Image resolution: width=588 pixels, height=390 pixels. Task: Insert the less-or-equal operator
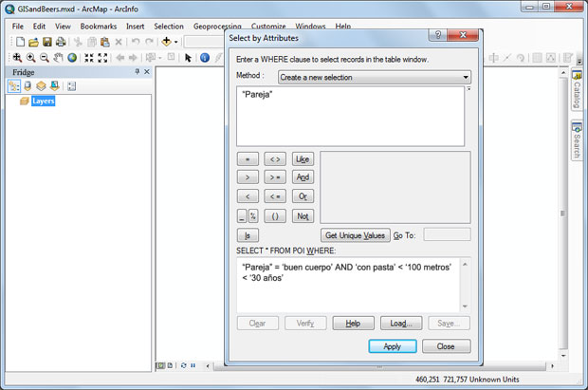275,196
